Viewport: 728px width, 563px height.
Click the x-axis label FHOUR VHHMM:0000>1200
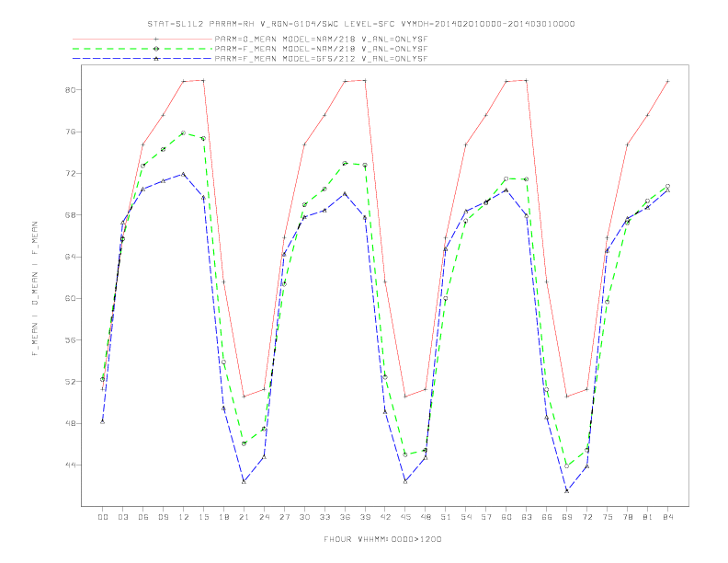click(x=382, y=539)
